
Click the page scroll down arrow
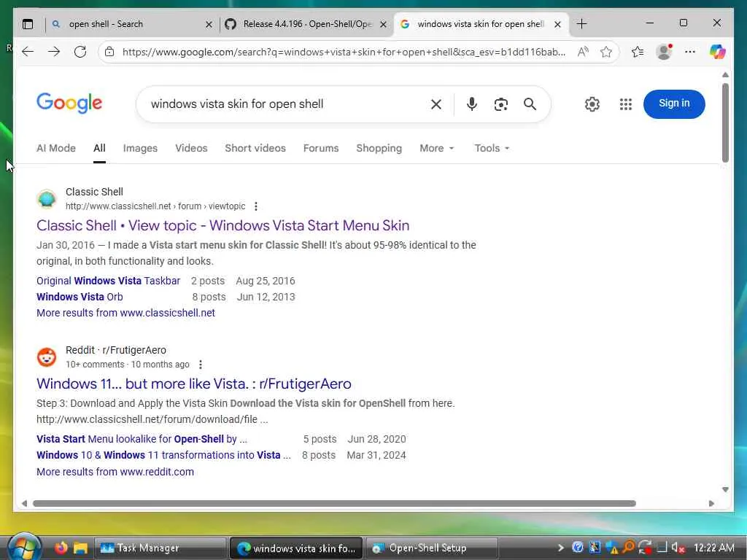point(725,489)
